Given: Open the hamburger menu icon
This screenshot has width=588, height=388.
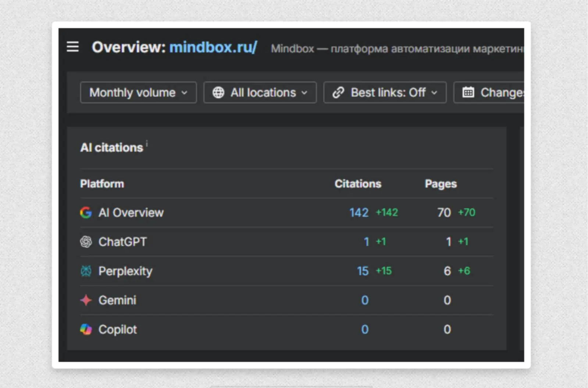Looking at the screenshot, I should [72, 47].
